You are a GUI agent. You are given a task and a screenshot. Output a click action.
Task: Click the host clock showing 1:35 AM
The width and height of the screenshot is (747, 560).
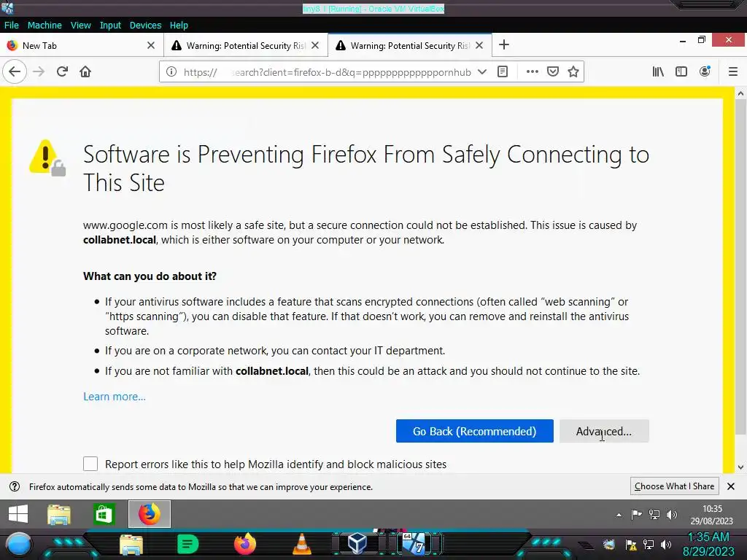708,544
